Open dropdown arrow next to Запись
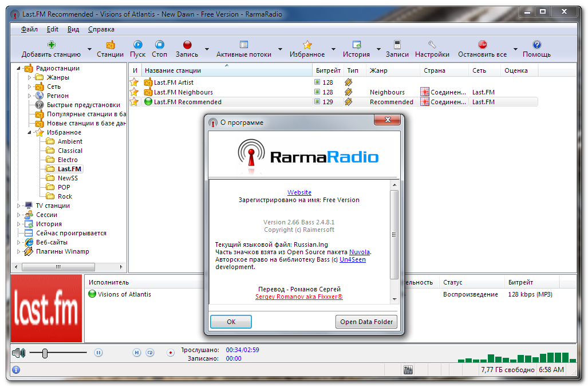588x387 pixels. click(207, 49)
